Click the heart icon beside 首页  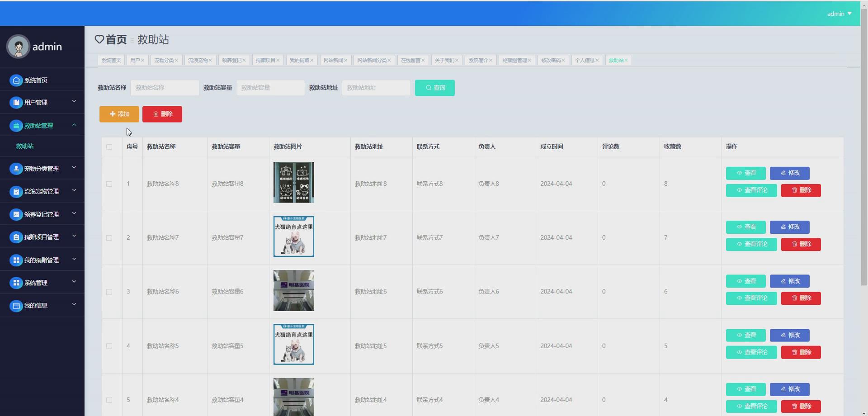[x=99, y=39]
